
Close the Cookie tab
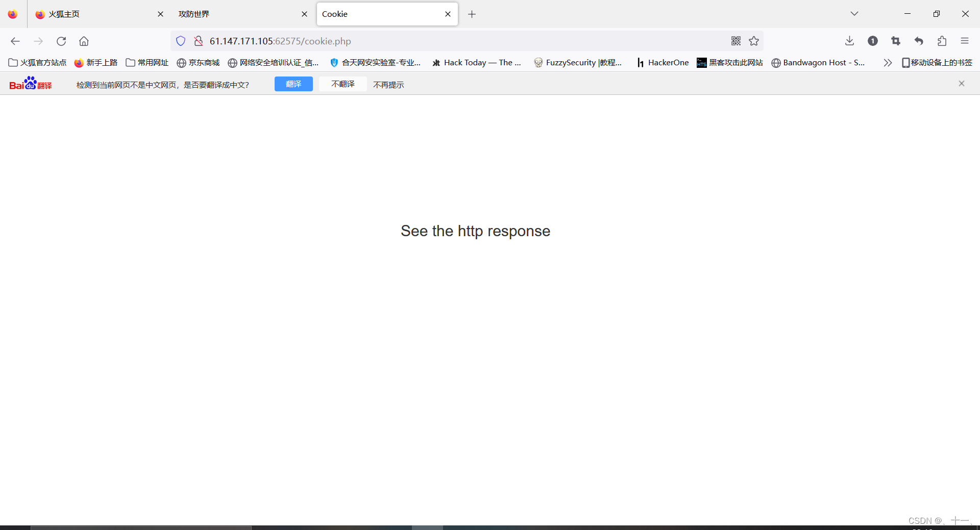(448, 14)
